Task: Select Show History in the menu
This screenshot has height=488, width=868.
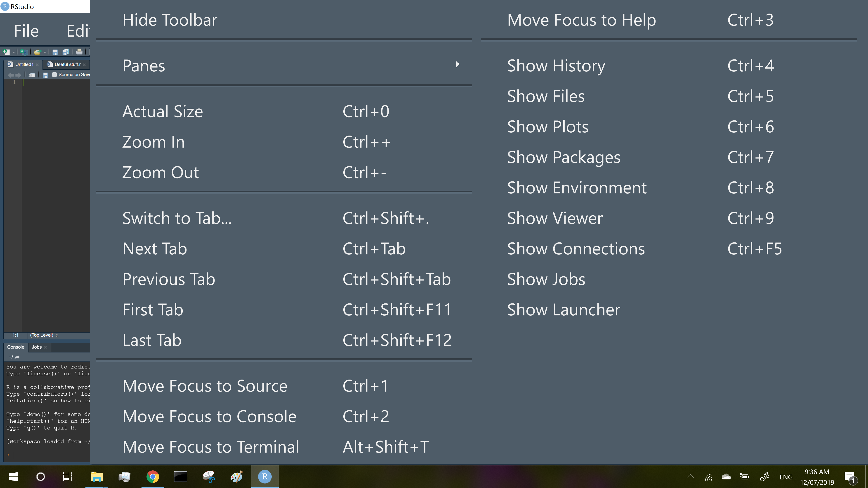Action: pos(556,66)
